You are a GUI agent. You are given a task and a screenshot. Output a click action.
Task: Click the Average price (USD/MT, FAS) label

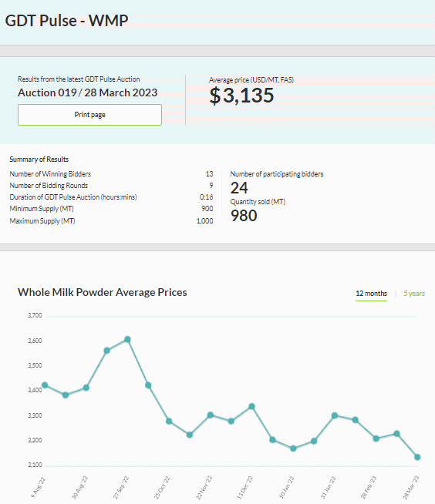click(251, 79)
